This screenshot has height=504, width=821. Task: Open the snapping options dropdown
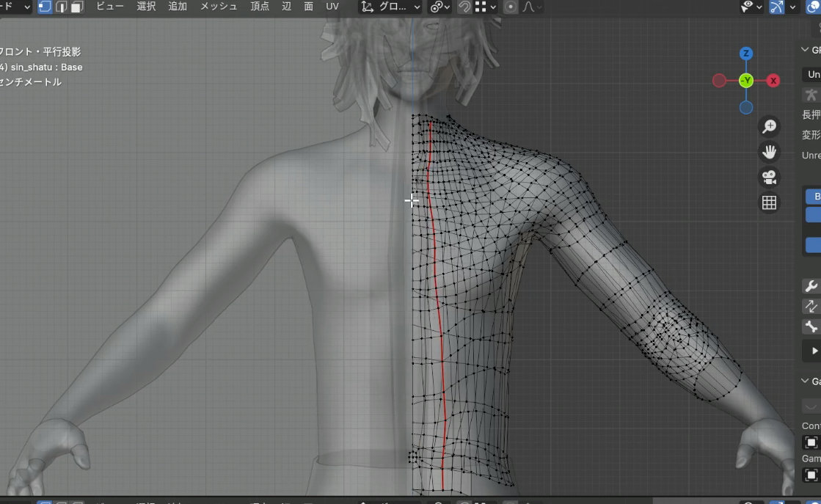pyautogui.click(x=486, y=7)
